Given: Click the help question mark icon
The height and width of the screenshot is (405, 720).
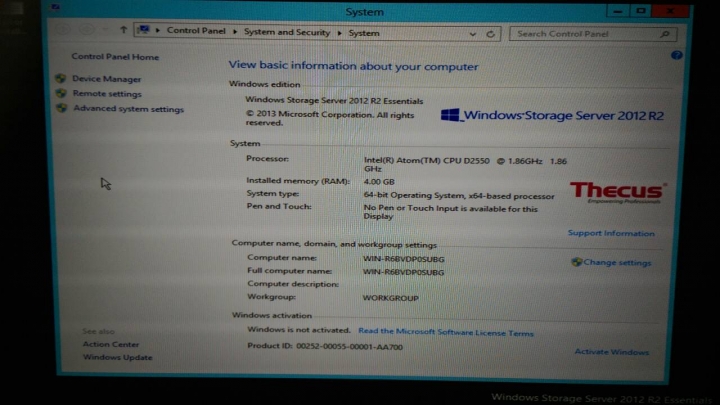Looking at the screenshot, I should click(676, 56).
